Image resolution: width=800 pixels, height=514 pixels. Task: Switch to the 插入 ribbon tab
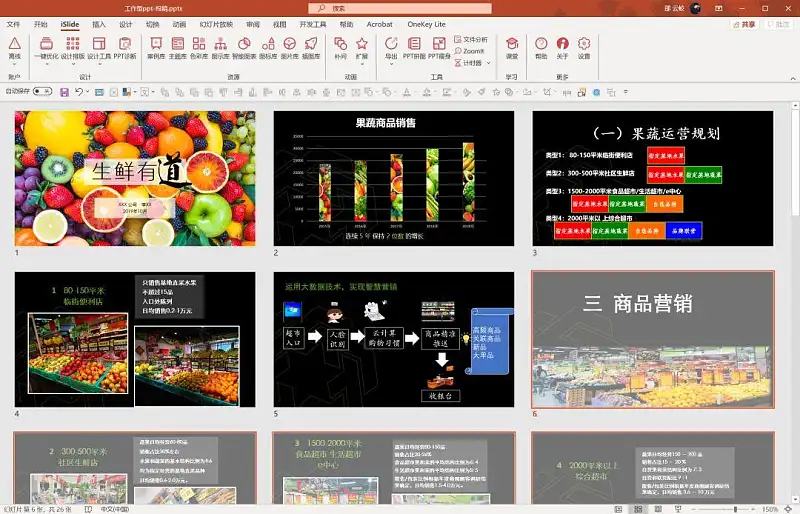coord(98,25)
